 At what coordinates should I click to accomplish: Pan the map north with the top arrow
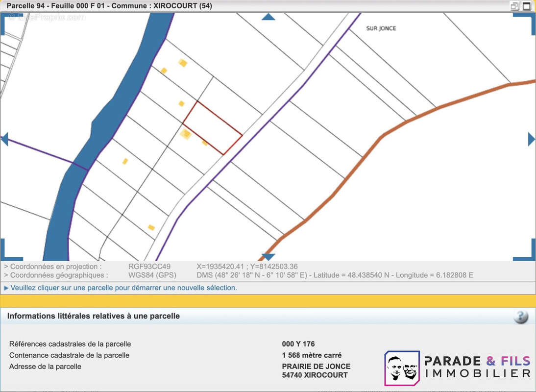268,17
